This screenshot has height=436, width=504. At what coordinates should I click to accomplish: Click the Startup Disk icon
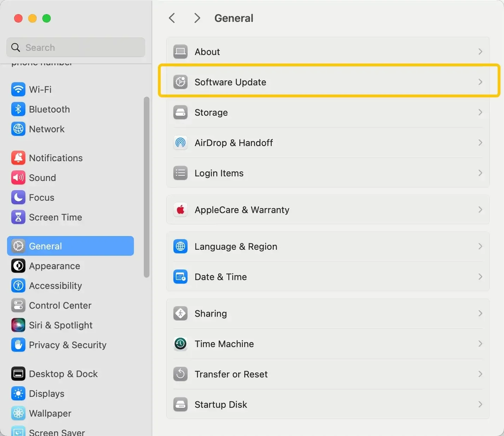(180, 404)
